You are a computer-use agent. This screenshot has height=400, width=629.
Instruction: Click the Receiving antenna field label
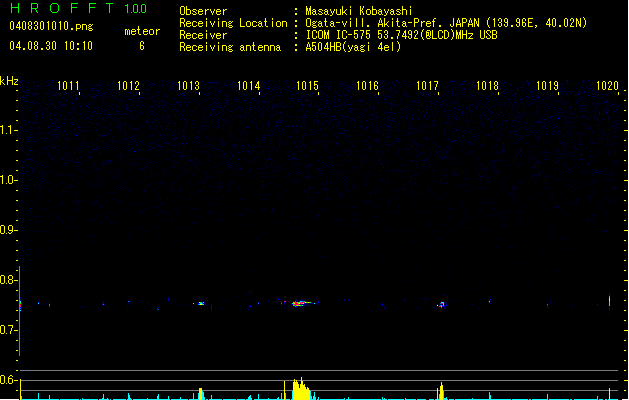[230, 47]
